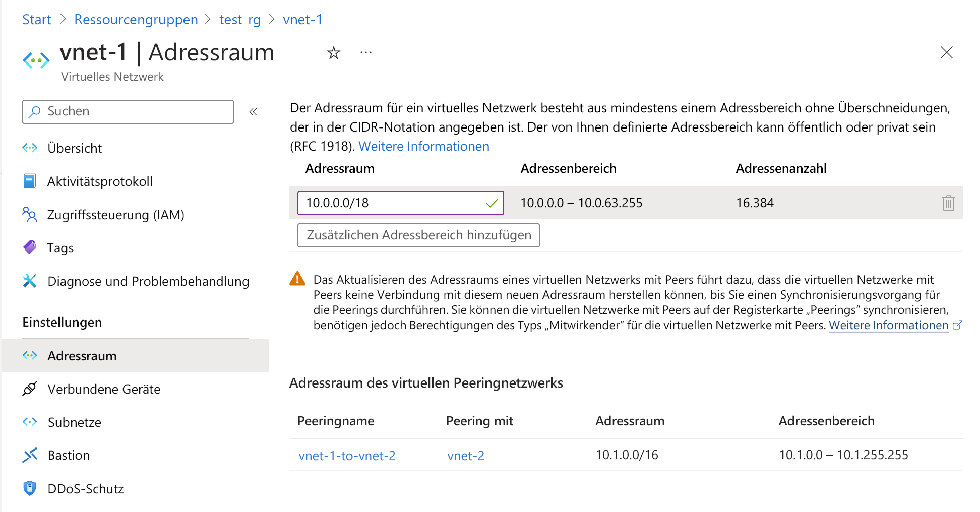Click the Aktivitätsprotokoll log icon
This screenshot has width=980, height=512.
click(x=30, y=181)
